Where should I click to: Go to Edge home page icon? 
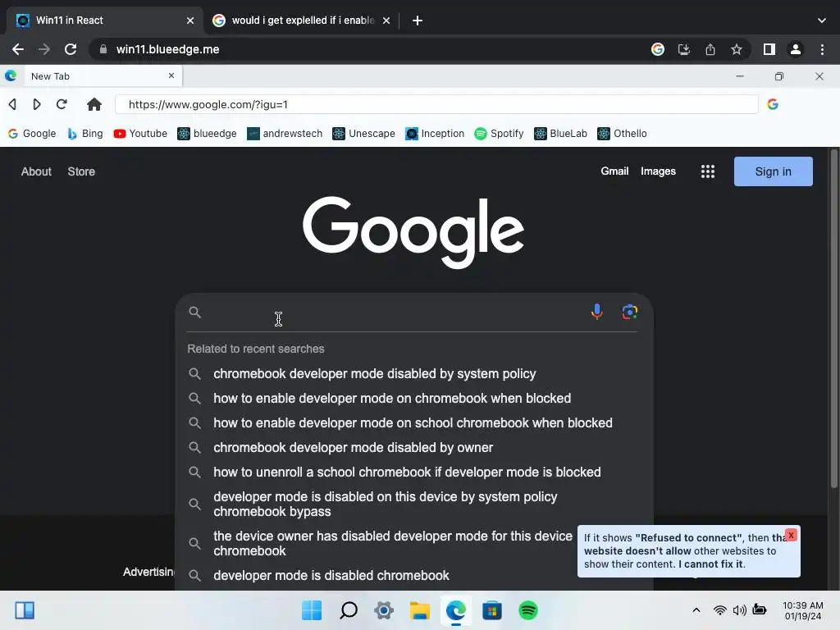point(94,104)
